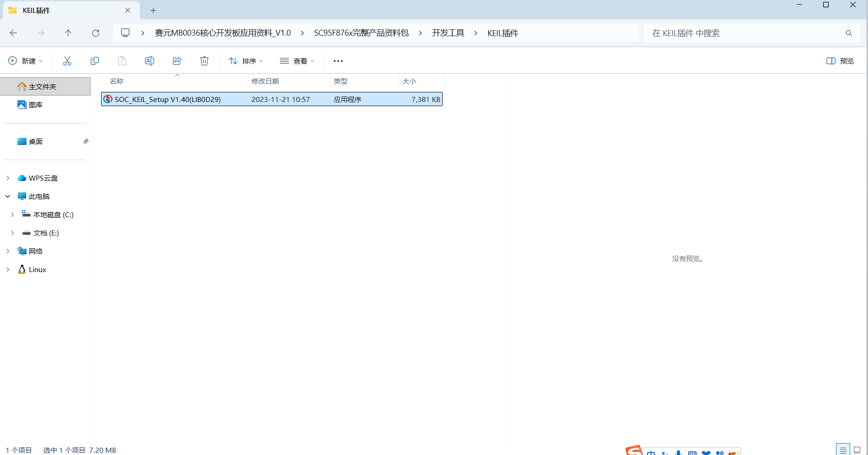Viewport: 868px width, 455px height.
Task: Expand the Linux tree node
Action: click(x=8, y=269)
